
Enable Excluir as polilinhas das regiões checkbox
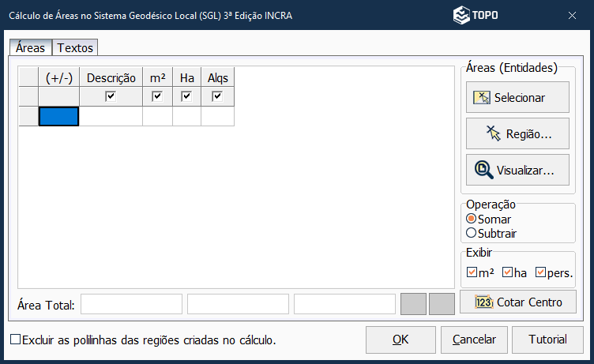pos(16,340)
